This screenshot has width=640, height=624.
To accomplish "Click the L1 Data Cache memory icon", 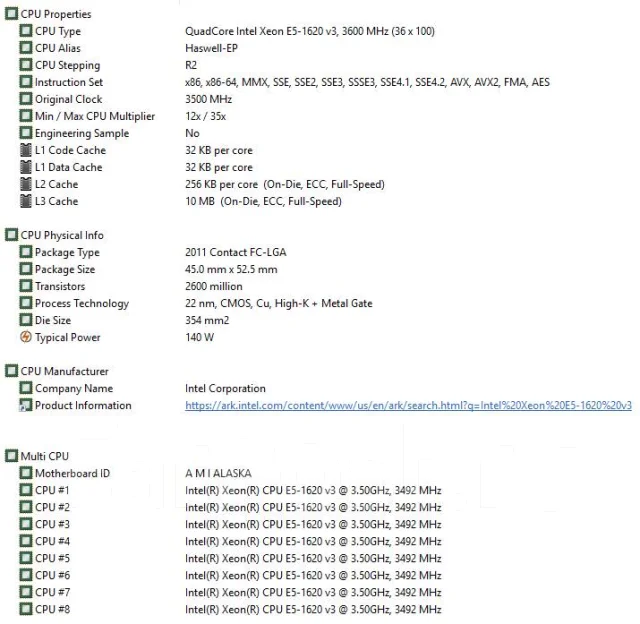I will (26, 167).
